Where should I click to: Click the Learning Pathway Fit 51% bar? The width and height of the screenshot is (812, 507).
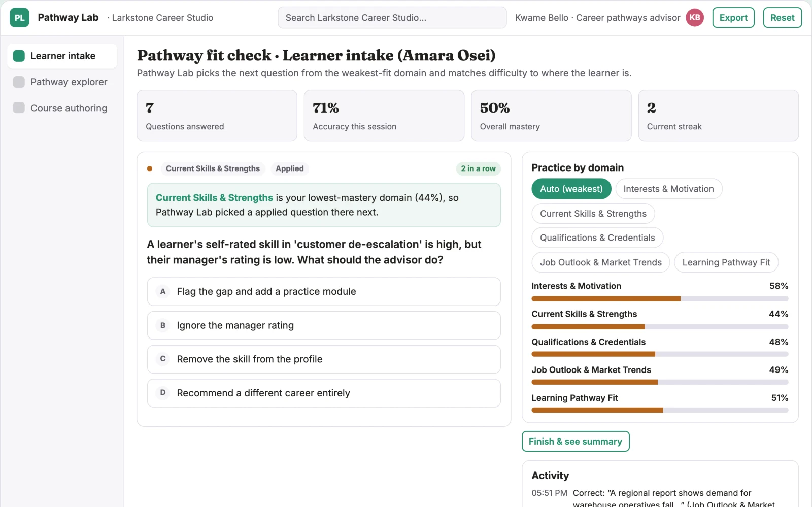[660, 410]
